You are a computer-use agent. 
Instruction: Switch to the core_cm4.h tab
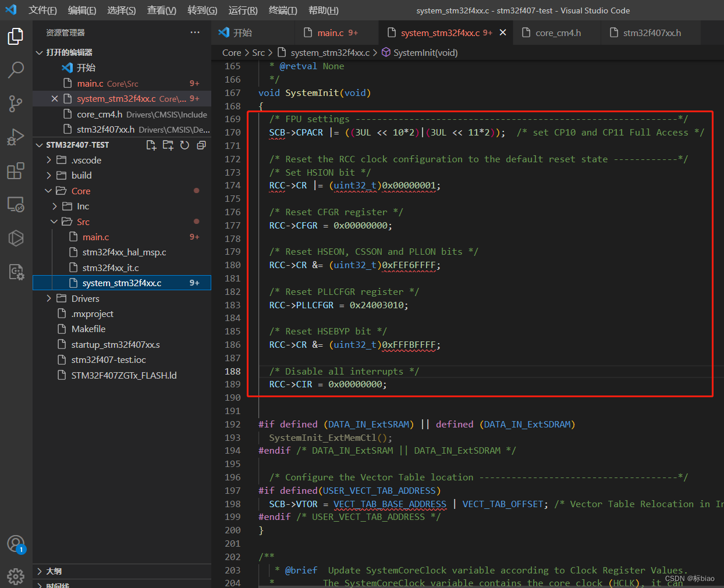pyautogui.click(x=558, y=33)
